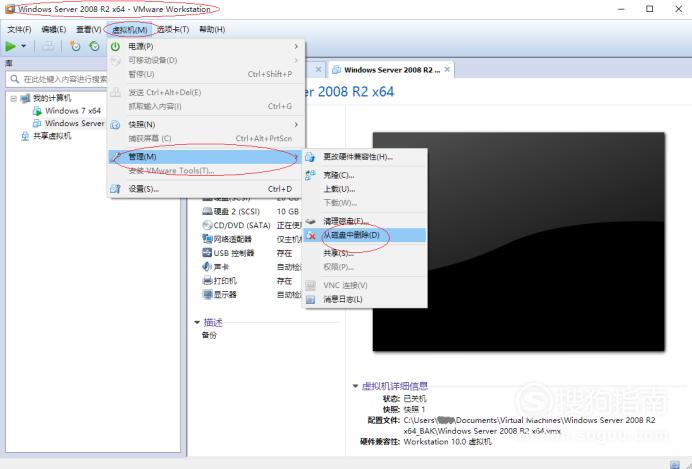The width and height of the screenshot is (692, 469).
Task: Click the hardware compatibility icon in submenu
Action: click(x=310, y=157)
